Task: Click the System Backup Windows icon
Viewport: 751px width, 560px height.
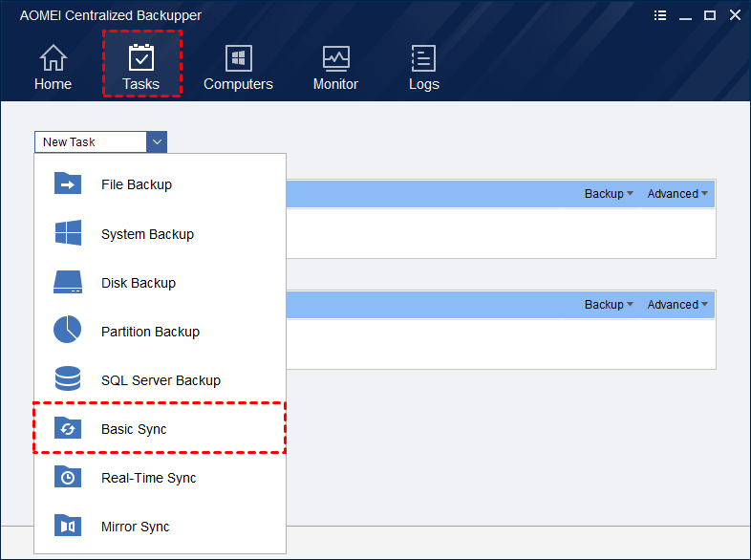Action: [x=68, y=233]
